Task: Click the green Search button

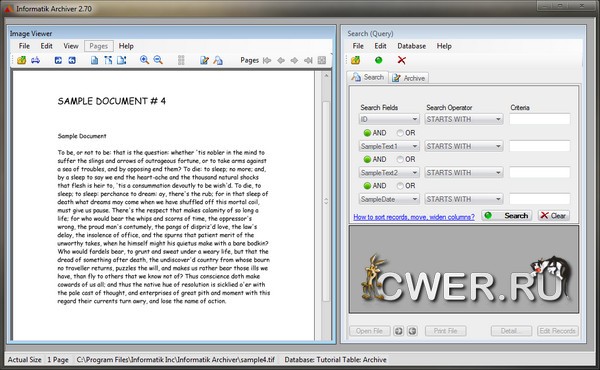Action: coord(507,216)
